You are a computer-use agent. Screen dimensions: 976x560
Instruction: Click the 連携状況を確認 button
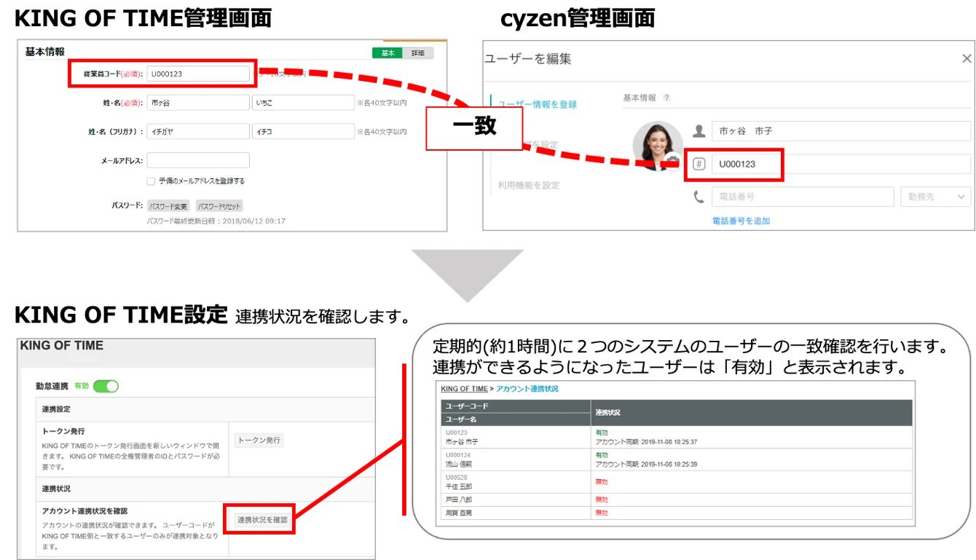click(262, 520)
